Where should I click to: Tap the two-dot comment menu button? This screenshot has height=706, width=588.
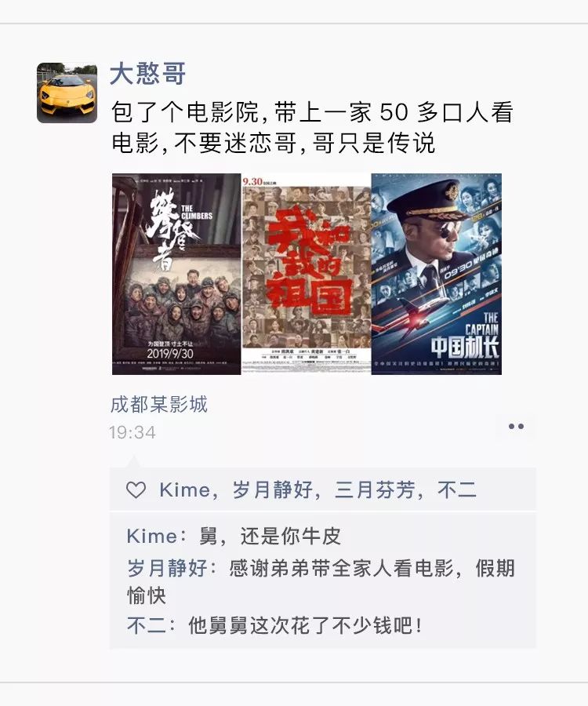point(516,427)
